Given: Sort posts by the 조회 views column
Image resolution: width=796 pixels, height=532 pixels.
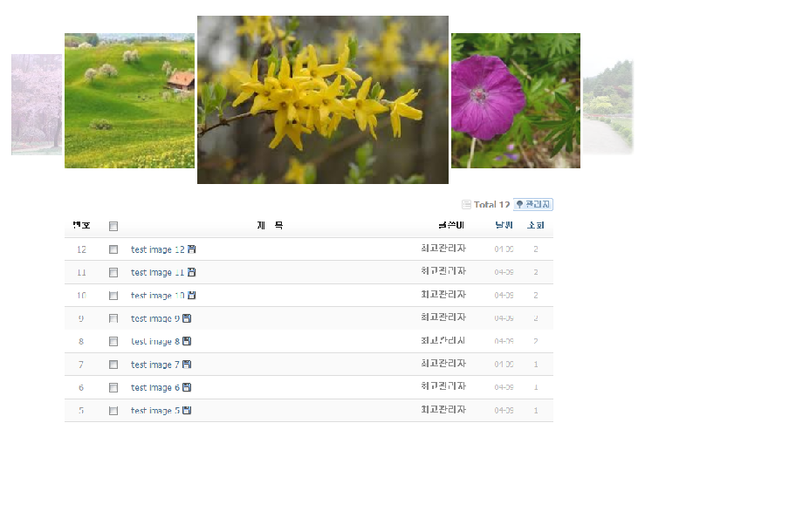Looking at the screenshot, I should 535,226.
